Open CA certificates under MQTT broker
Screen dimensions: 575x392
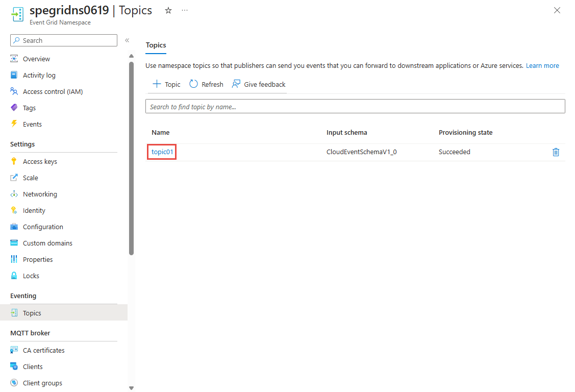(x=44, y=350)
